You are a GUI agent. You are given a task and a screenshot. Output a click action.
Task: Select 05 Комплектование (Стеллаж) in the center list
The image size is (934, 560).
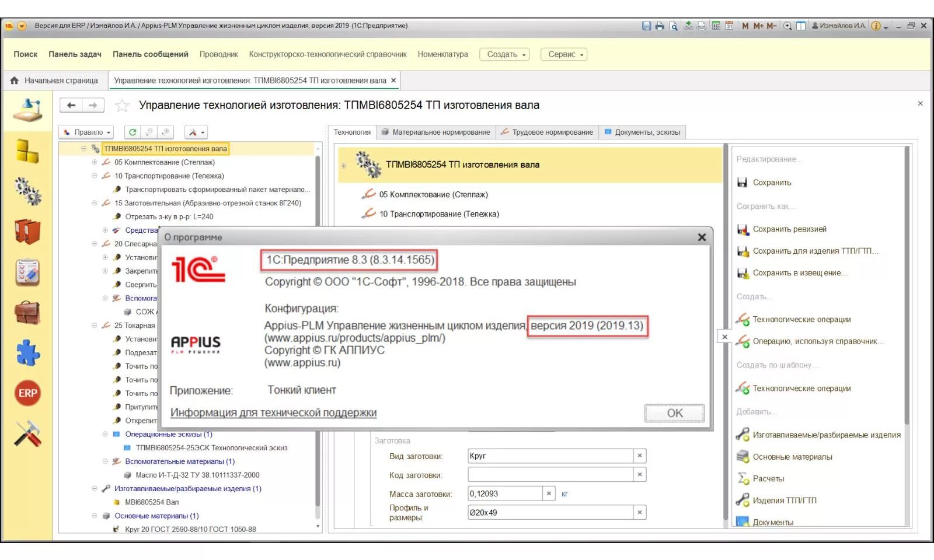[433, 195]
